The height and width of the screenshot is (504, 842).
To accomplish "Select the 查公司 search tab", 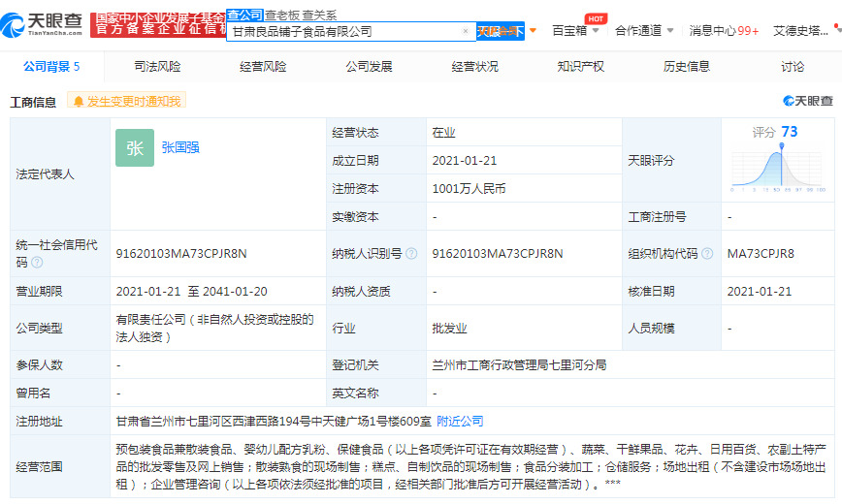I will pyautogui.click(x=244, y=16).
